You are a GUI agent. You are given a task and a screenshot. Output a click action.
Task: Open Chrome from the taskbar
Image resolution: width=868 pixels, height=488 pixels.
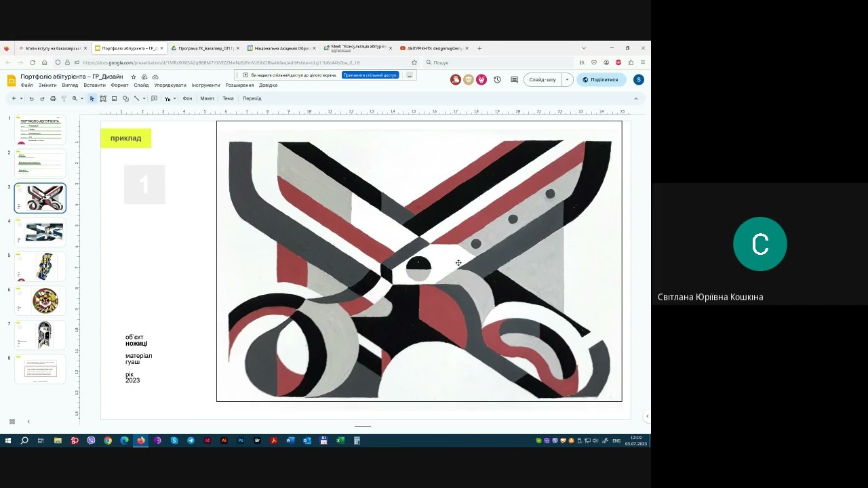108,441
